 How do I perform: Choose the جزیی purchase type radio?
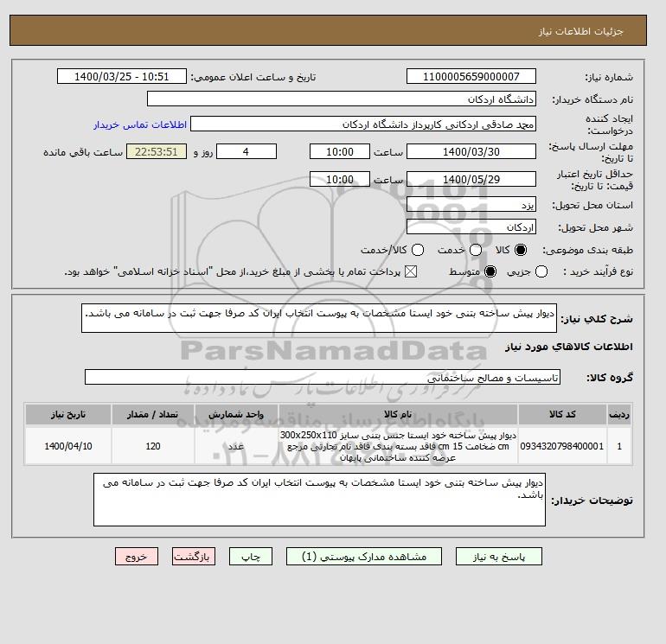(x=541, y=271)
